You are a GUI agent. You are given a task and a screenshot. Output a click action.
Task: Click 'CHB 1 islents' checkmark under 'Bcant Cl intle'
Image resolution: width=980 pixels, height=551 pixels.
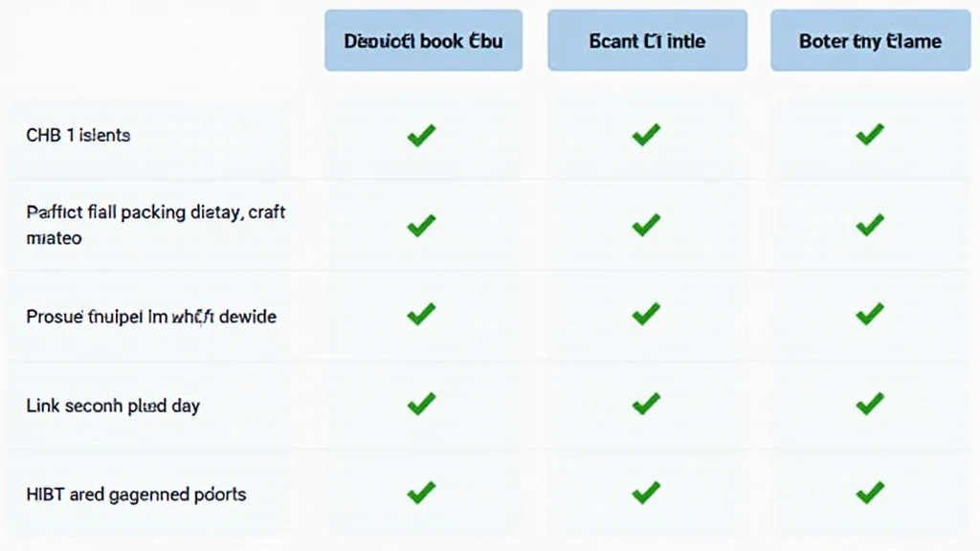pyautogui.click(x=646, y=135)
